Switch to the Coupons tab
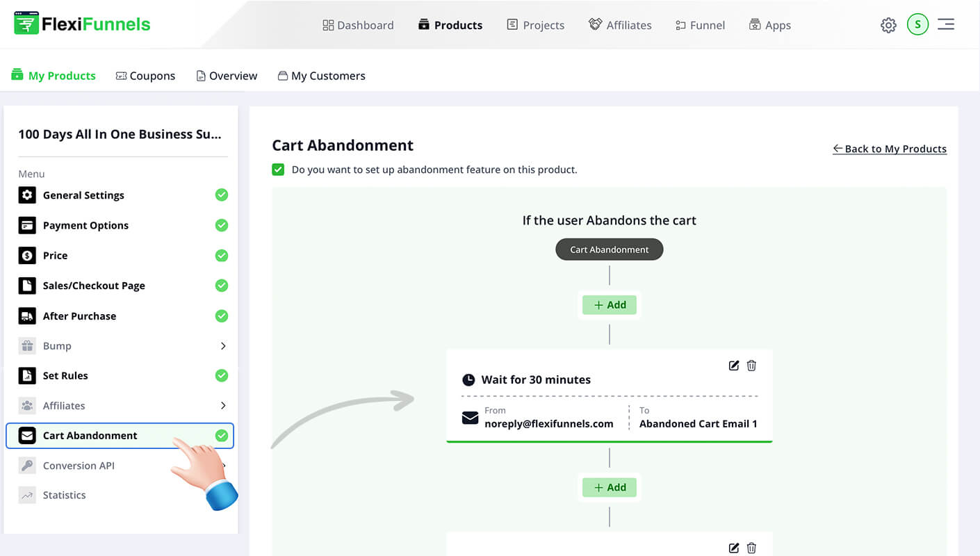Image resolution: width=980 pixels, height=556 pixels. click(145, 76)
